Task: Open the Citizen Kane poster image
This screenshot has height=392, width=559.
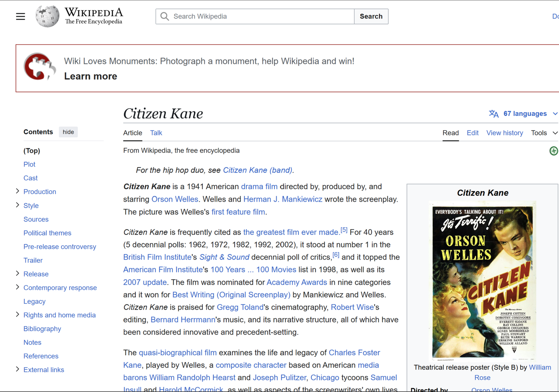Action: (x=482, y=281)
